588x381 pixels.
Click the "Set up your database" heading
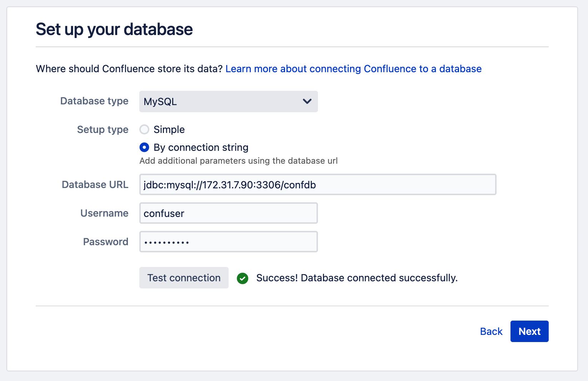pos(114,29)
